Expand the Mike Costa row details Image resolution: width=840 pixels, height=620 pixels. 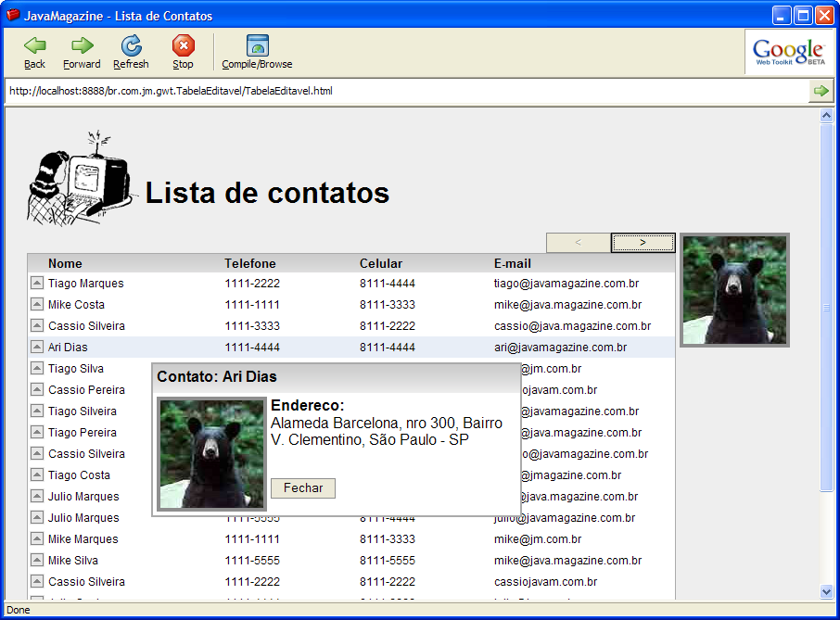point(37,305)
